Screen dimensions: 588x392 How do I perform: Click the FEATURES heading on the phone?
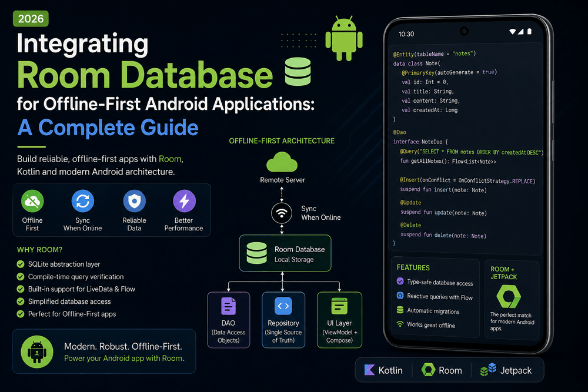pyautogui.click(x=413, y=267)
